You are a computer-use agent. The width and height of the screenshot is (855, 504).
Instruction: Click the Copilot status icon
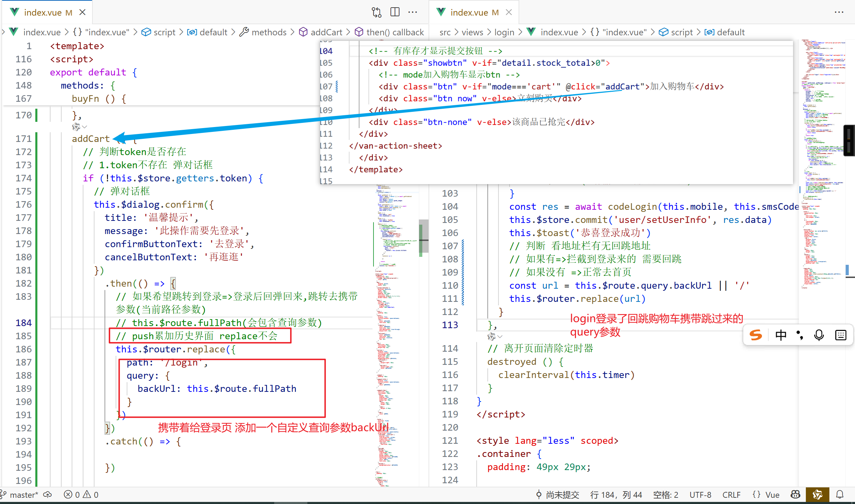[x=795, y=495]
